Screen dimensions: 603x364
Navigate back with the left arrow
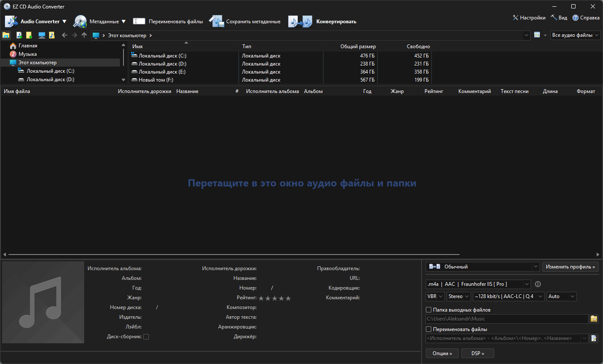coord(65,35)
